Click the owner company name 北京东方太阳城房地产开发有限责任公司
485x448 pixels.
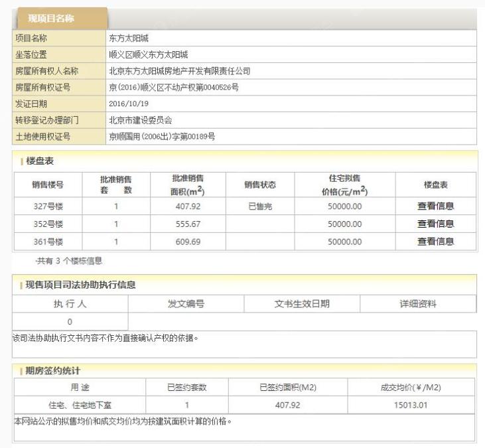coord(179,71)
